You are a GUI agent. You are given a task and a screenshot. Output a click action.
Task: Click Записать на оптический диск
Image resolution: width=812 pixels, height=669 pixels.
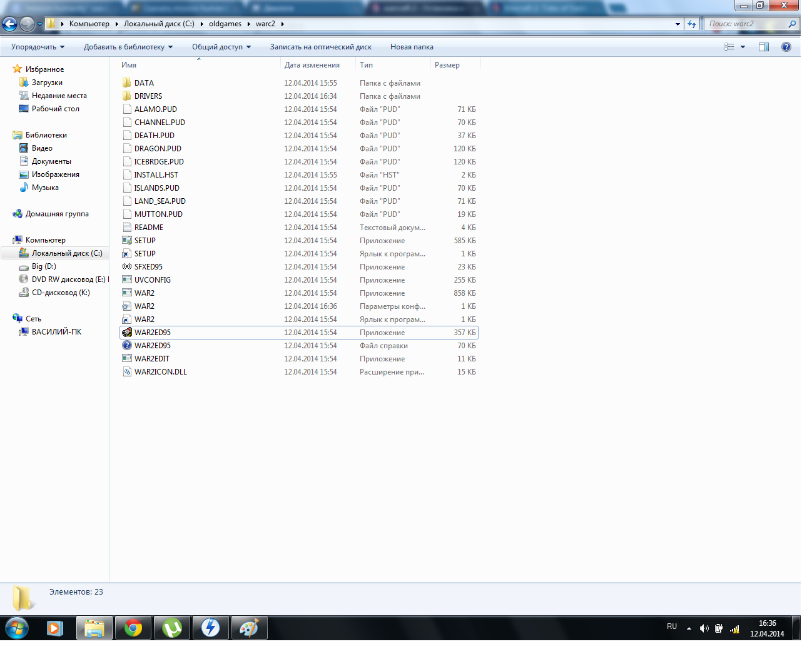pyautogui.click(x=321, y=47)
